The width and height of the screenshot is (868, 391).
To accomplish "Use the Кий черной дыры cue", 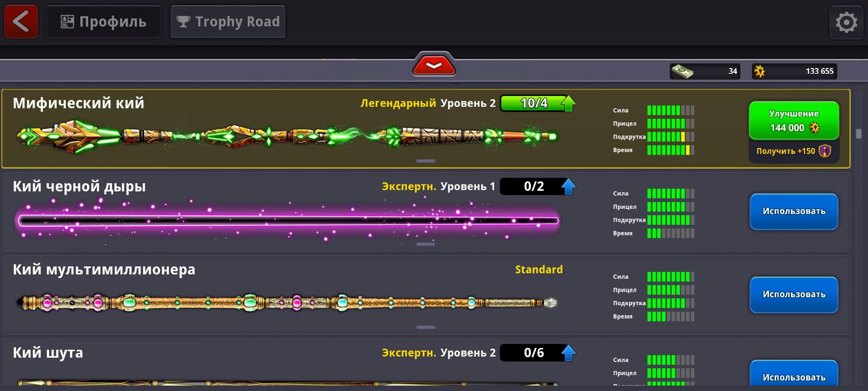I will pos(794,211).
